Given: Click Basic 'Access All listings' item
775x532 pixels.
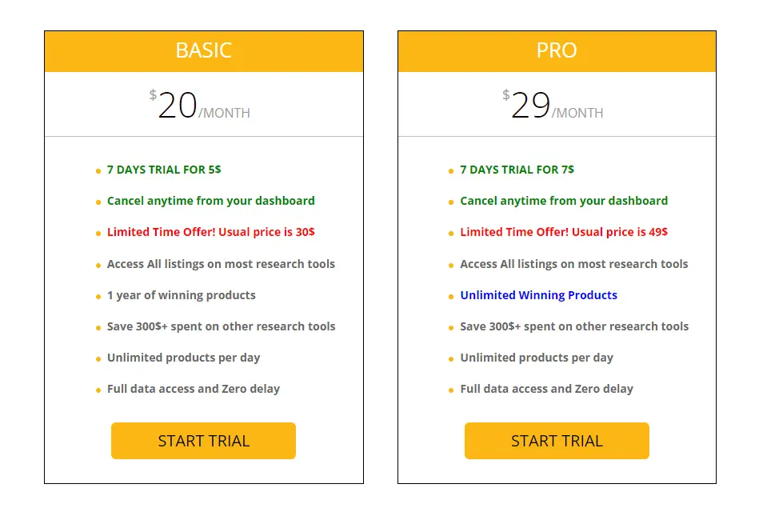Looking at the screenshot, I should 221,264.
